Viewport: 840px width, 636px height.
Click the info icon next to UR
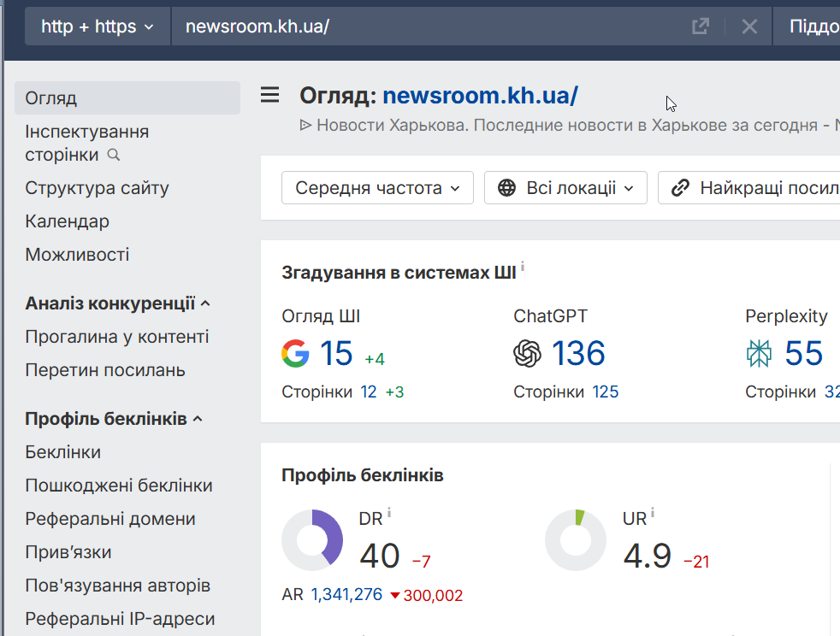pos(653,513)
